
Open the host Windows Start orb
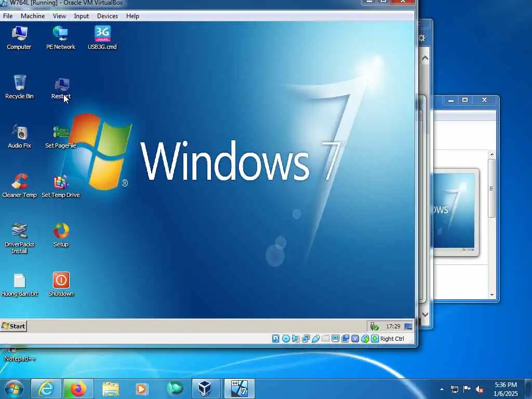[14, 389]
